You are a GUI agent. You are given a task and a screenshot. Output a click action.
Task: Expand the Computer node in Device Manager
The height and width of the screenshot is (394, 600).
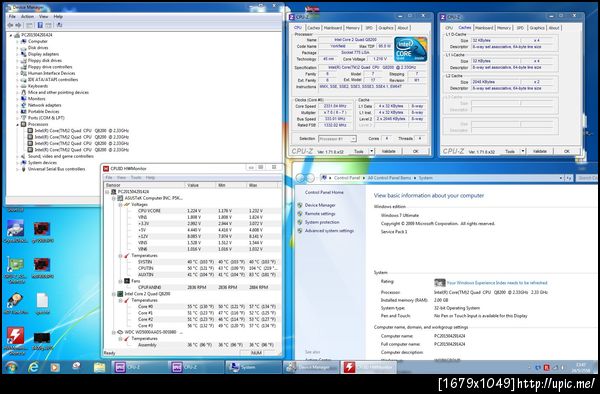point(18,41)
